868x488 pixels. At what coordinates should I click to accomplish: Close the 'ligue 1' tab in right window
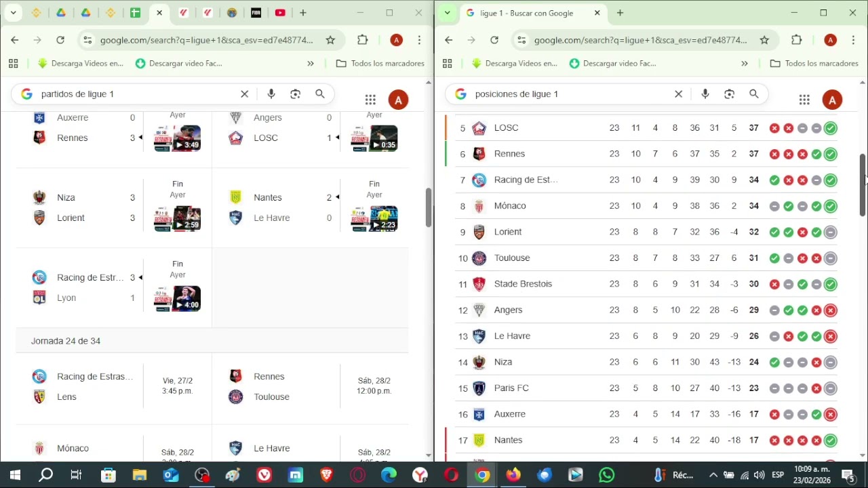[x=597, y=13]
